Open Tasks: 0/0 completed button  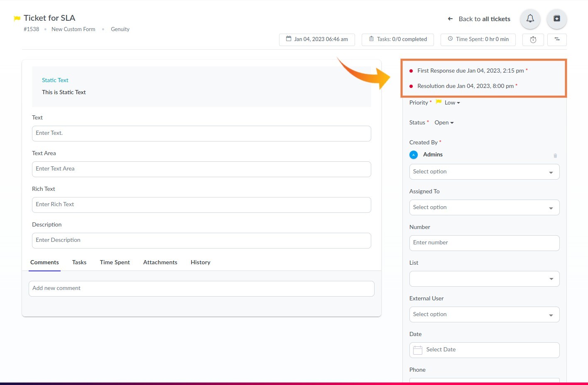pos(398,39)
